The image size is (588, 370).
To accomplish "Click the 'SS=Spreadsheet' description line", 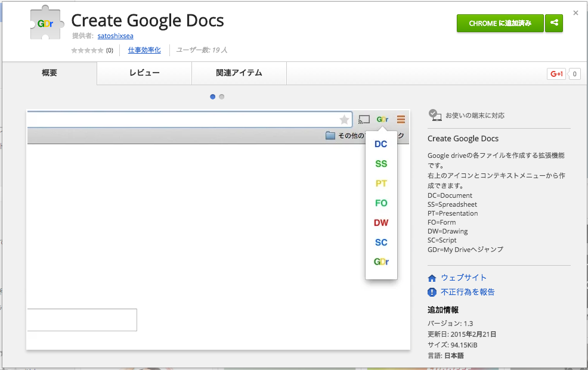I will pyautogui.click(x=452, y=204).
